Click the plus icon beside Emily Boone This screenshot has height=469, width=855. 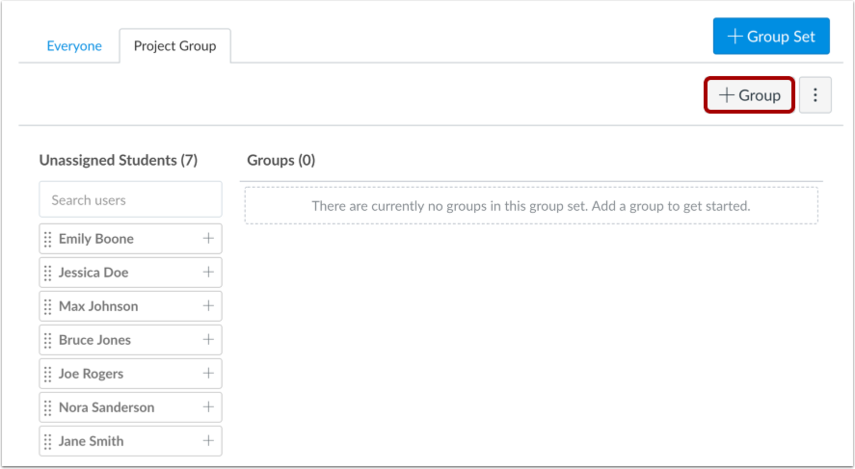pos(208,239)
